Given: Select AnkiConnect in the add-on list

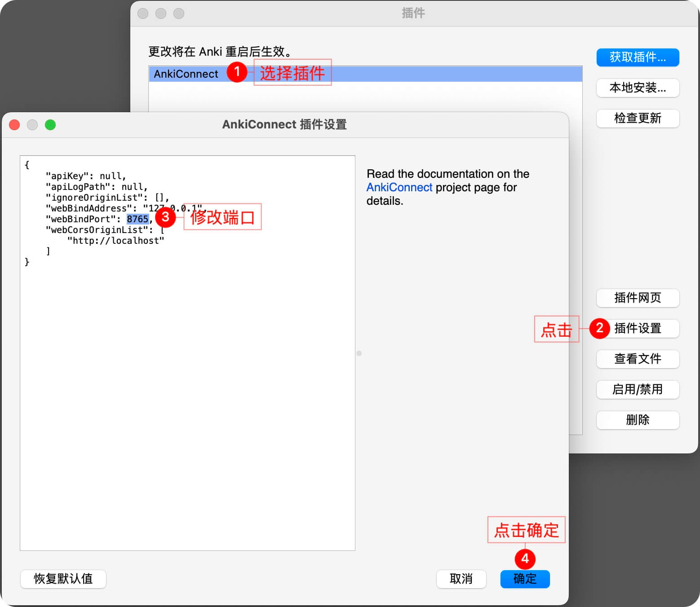Looking at the screenshot, I should [365, 74].
